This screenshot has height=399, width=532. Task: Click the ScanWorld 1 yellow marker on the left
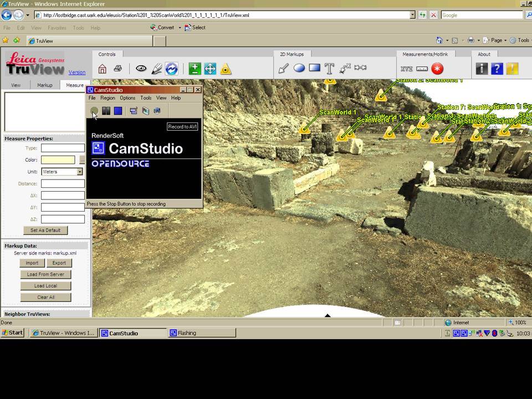point(305,129)
